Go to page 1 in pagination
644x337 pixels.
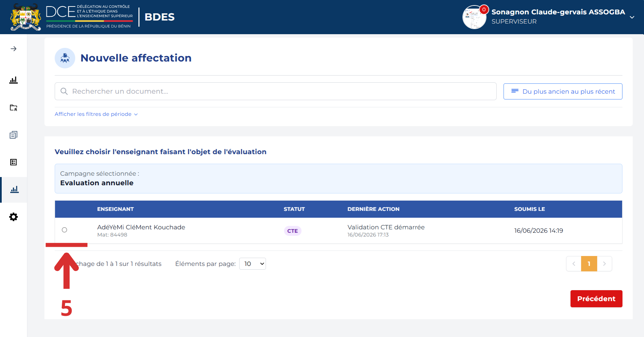tap(589, 264)
